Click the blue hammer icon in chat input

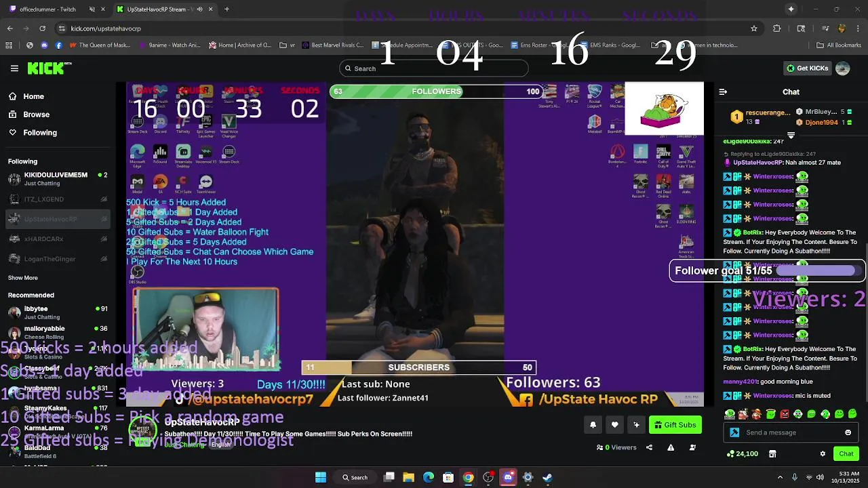click(734, 432)
